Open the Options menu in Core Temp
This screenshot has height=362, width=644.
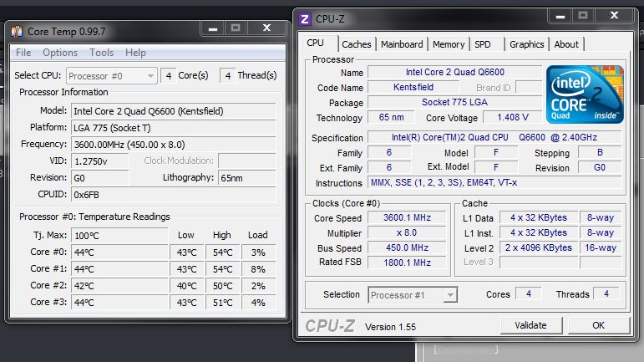60,53
